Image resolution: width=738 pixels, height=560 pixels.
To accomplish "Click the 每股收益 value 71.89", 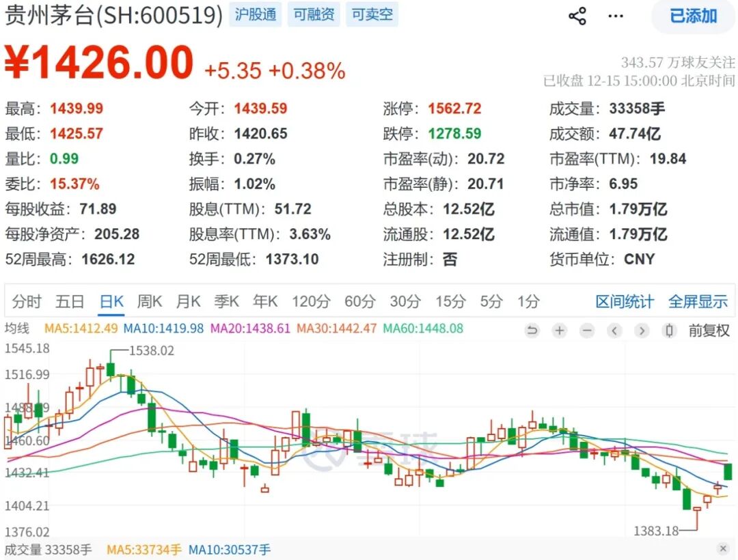I will tap(98, 209).
